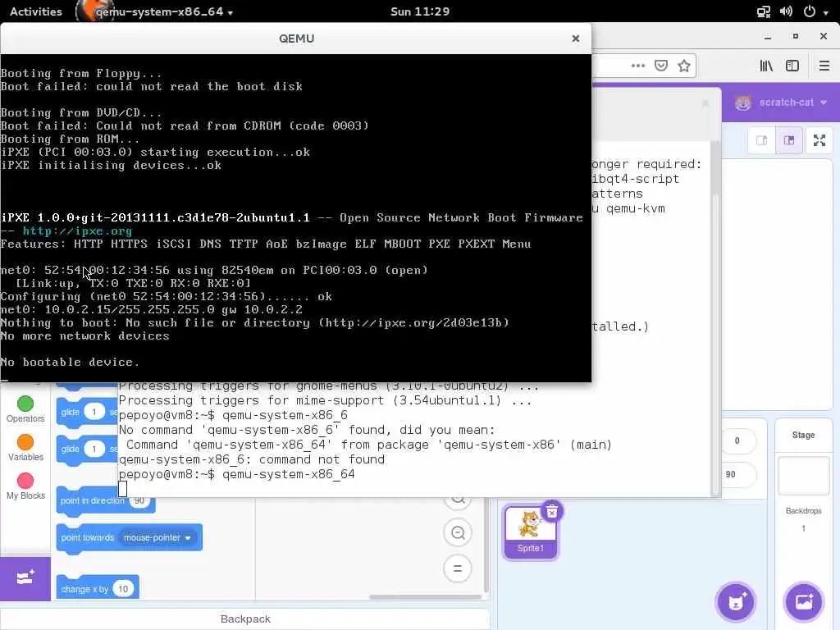Screen dimensions: 840x630
Task: Select the Sprite1 thumbnail
Action: pyautogui.click(x=531, y=532)
